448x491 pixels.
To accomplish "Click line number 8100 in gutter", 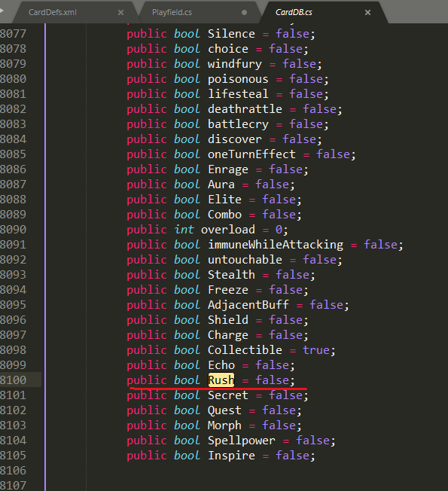I will (13, 380).
